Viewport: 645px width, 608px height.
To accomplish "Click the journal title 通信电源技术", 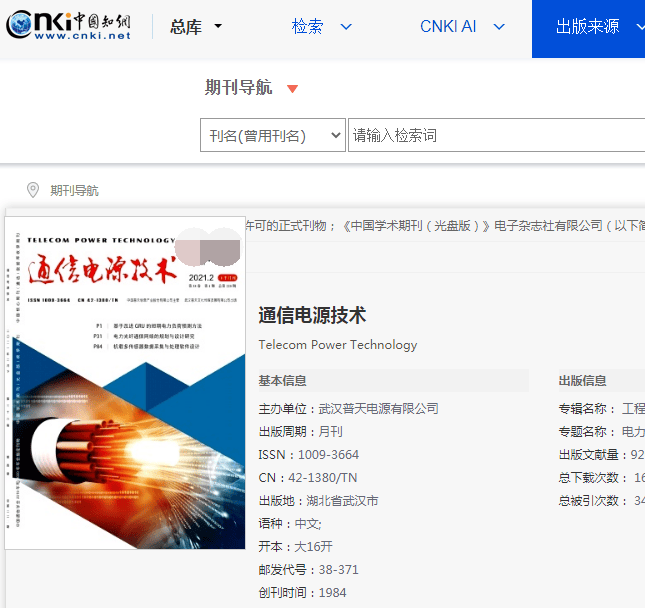I will [x=312, y=316].
